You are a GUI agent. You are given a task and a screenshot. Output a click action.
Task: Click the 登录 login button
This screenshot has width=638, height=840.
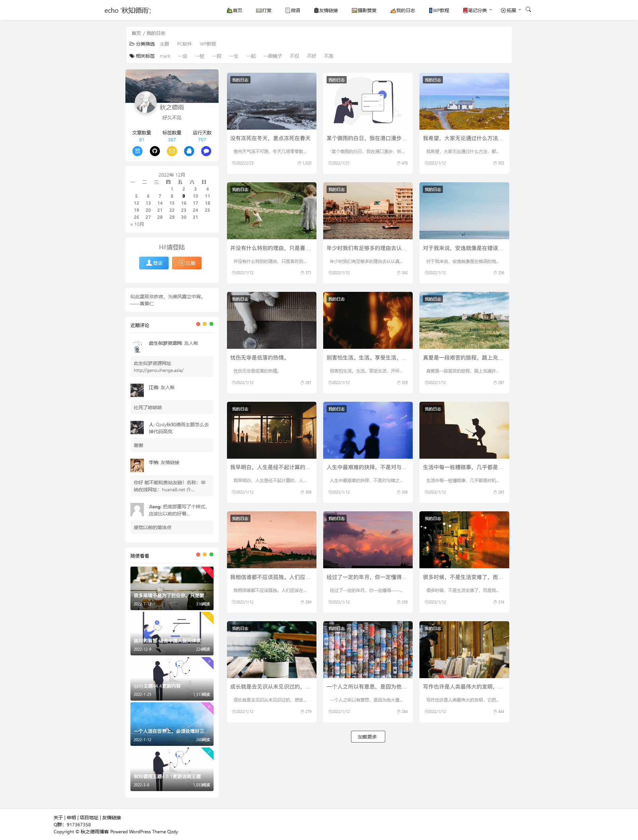[x=154, y=263]
